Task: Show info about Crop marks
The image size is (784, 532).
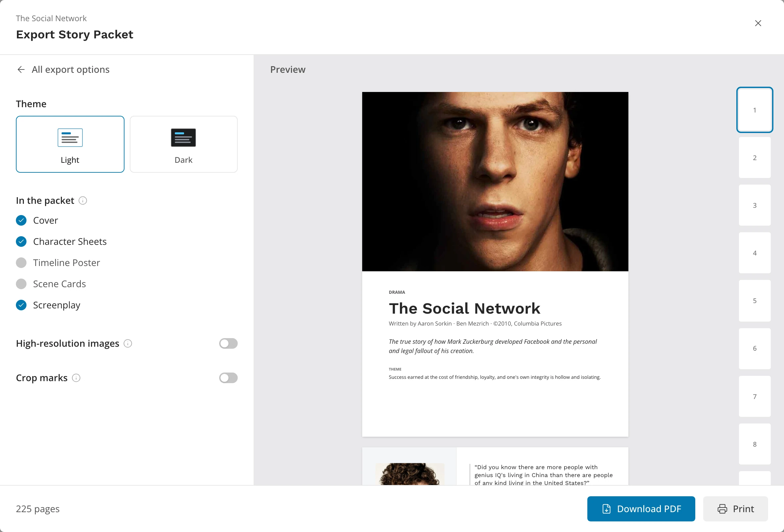Action: pos(76,378)
